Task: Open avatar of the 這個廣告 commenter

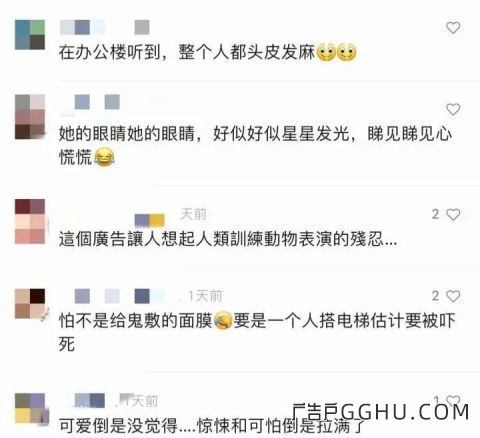Action: [30, 221]
